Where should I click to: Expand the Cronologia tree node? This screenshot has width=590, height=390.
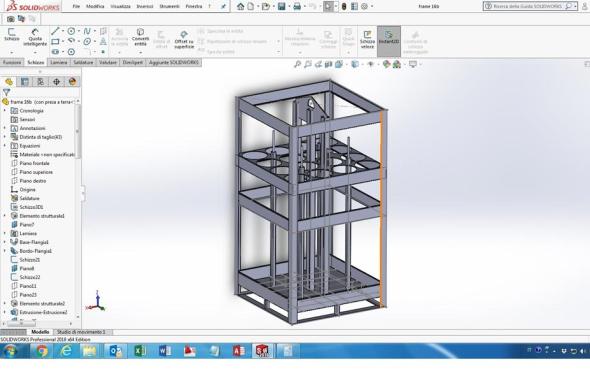[5, 111]
